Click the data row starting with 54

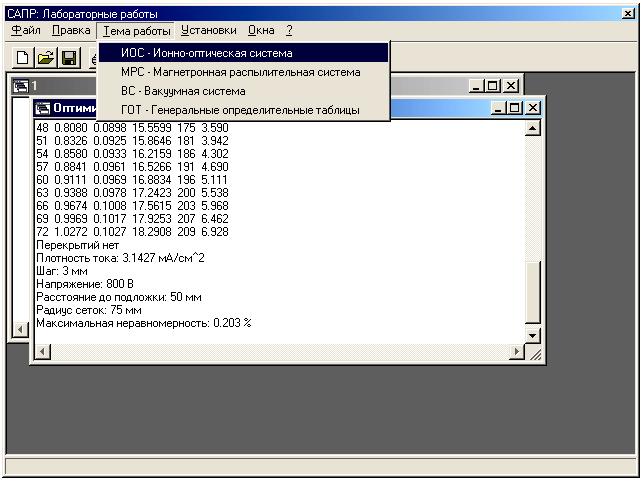(132, 154)
